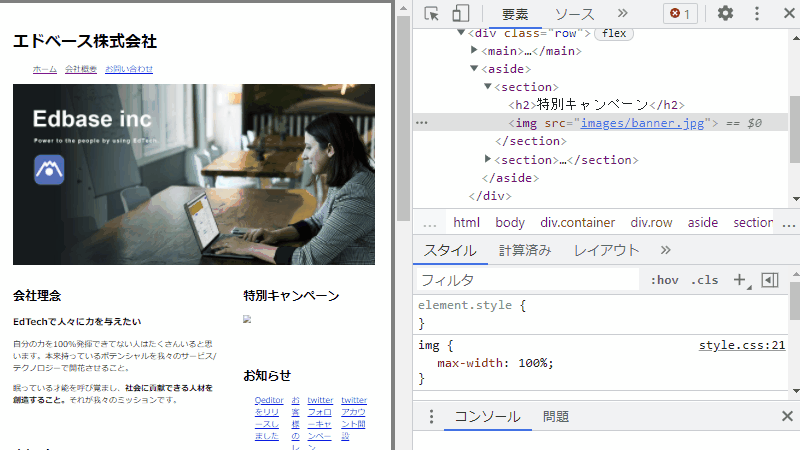This screenshot has width=800, height=450.
Task: Toggle the device toolbar icon
Action: [460, 13]
